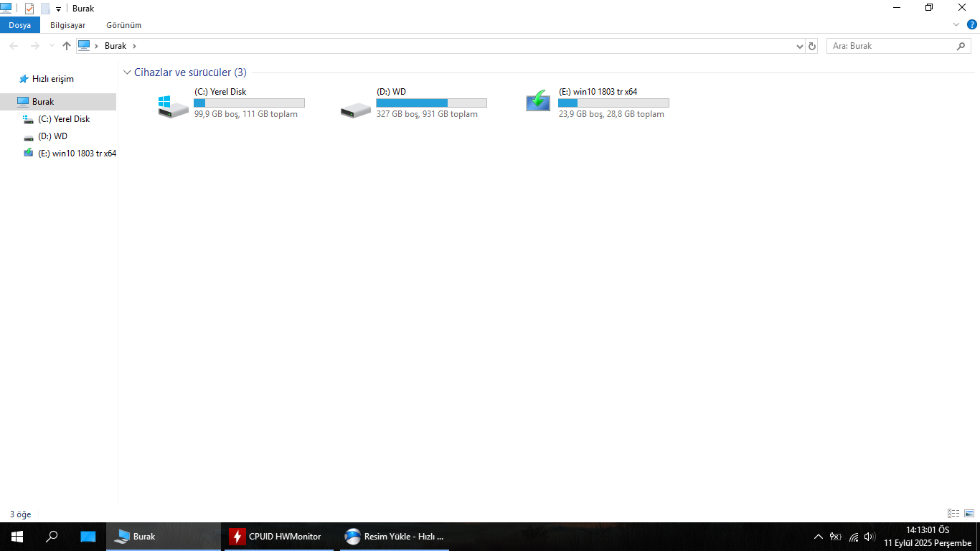980x551 pixels.
Task: Switch to the Bilgisayar ribbon tab
Action: (x=67, y=25)
